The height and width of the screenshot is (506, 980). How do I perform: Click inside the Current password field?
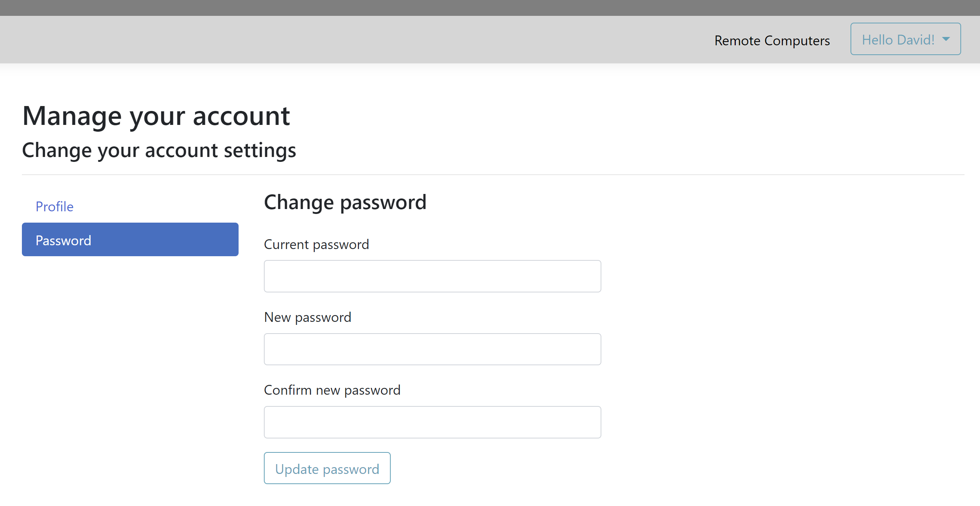coord(432,276)
